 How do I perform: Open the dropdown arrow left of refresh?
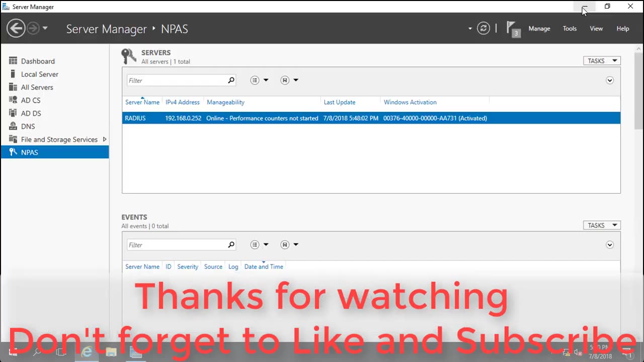(470, 29)
